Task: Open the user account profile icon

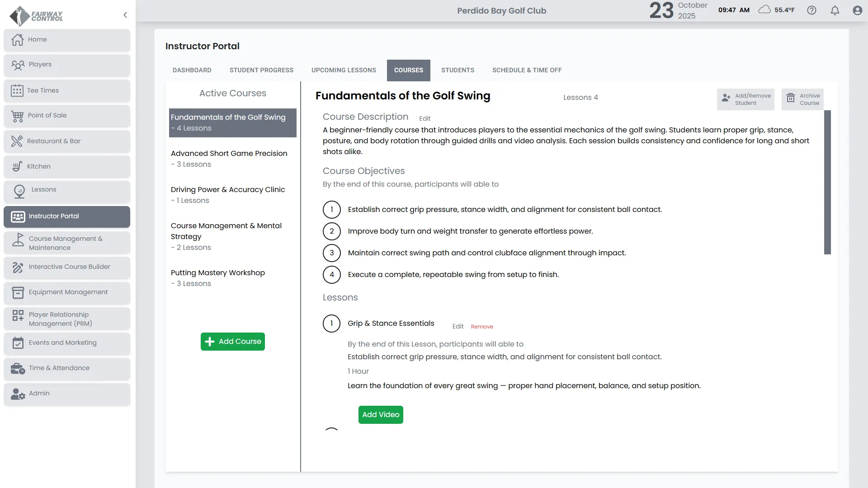Action: (857, 10)
